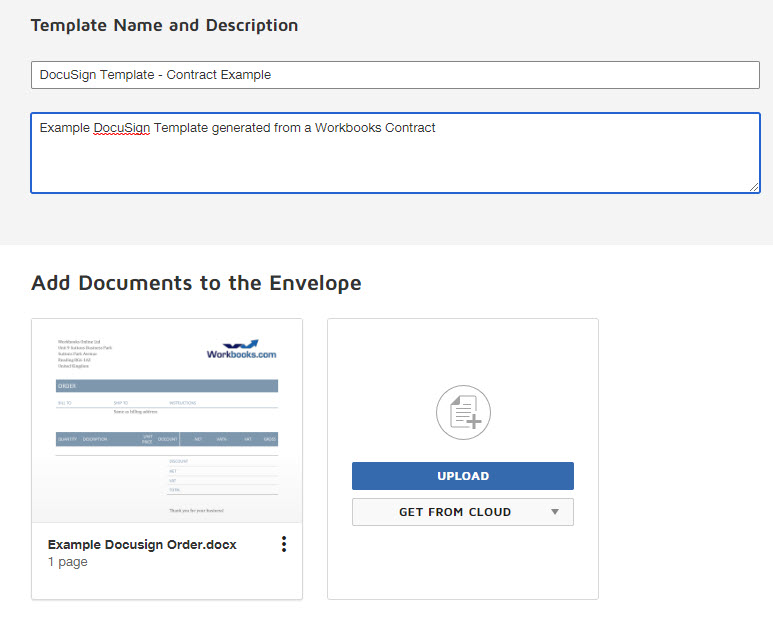
Task: Open the GET FROM CLOUD dropdown
Action: [462, 512]
